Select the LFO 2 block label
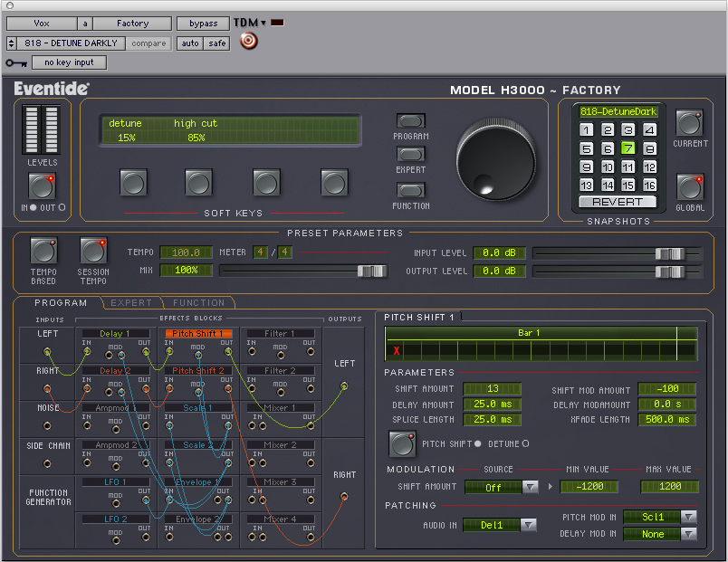Image resolution: width=728 pixels, height=562 pixels. pyautogui.click(x=116, y=519)
